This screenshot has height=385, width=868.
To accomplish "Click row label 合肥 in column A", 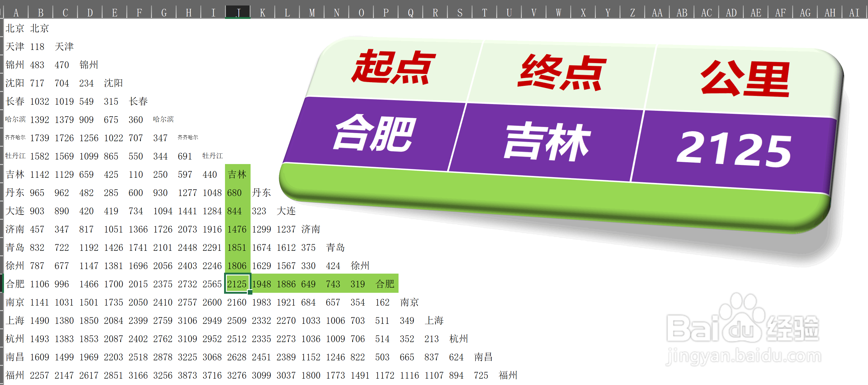I will [15, 284].
